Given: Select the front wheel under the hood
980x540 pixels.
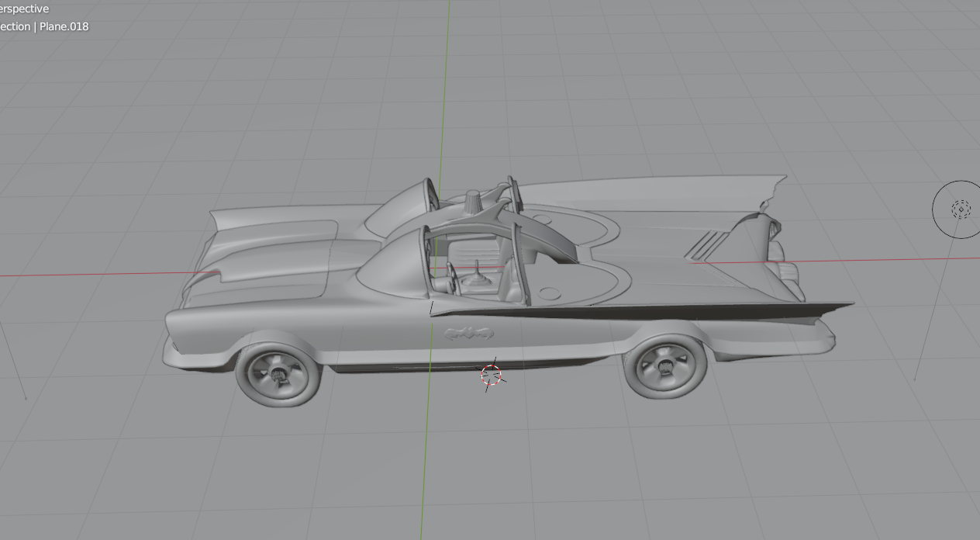Looking at the screenshot, I should click(278, 375).
